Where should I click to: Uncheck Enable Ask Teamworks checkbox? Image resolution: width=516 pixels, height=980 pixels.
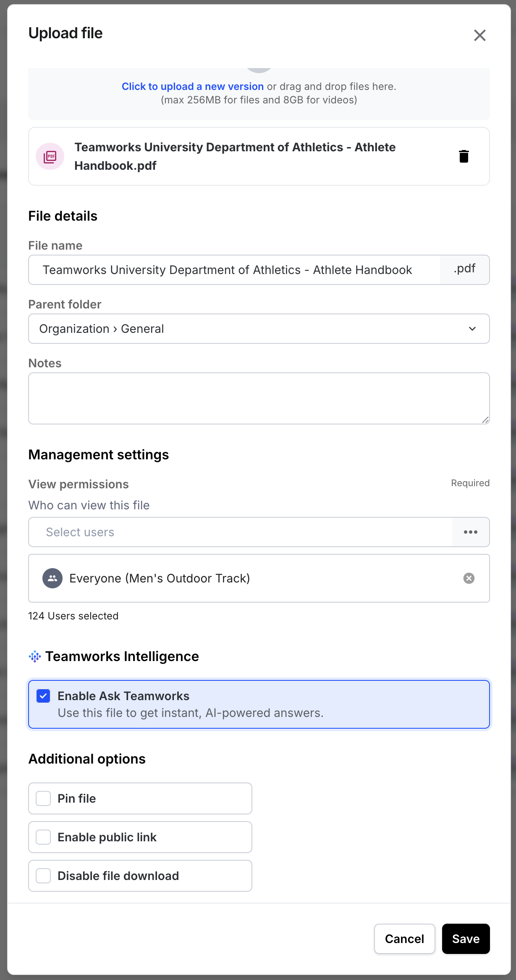[43, 696]
